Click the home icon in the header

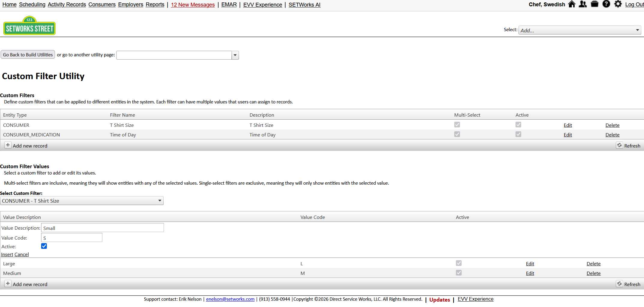click(572, 4)
